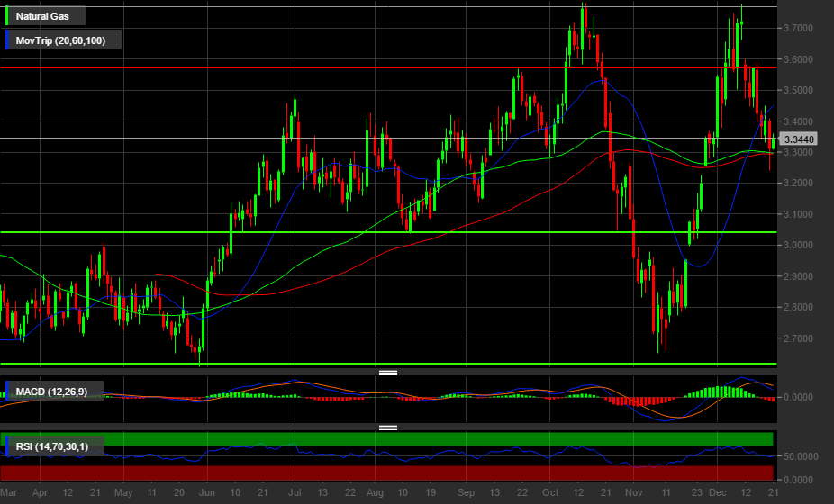Screen dimensions: 834x504
Task: Click the 3.1000 price axis label
Action: [x=798, y=215]
